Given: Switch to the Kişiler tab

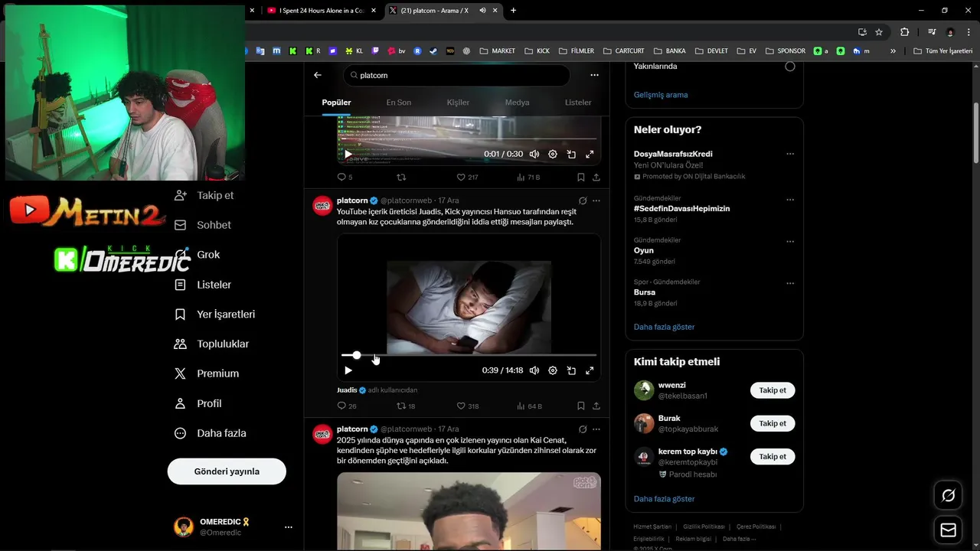Looking at the screenshot, I should click(x=458, y=103).
